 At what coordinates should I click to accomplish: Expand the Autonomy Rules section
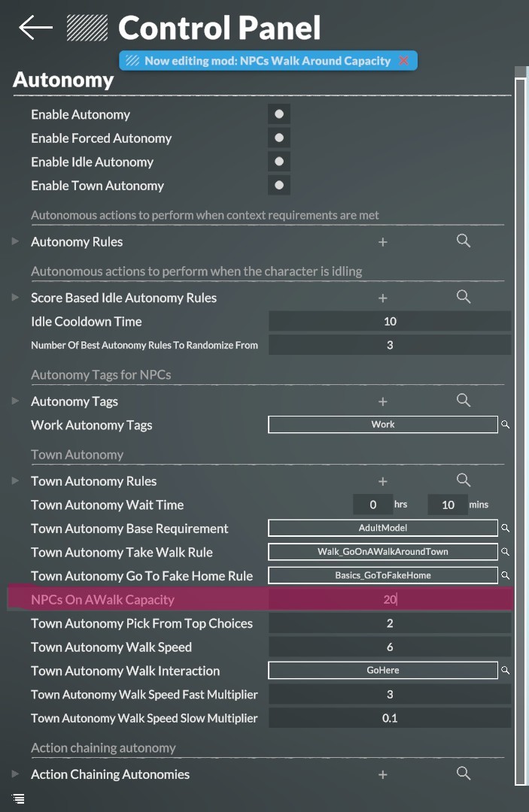pos(15,241)
